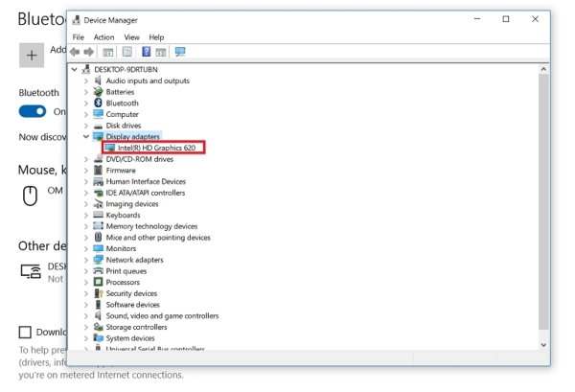575x392 pixels.
Task: Click the Forward arrow toolbar icon
Action: (x=88, y=52)
